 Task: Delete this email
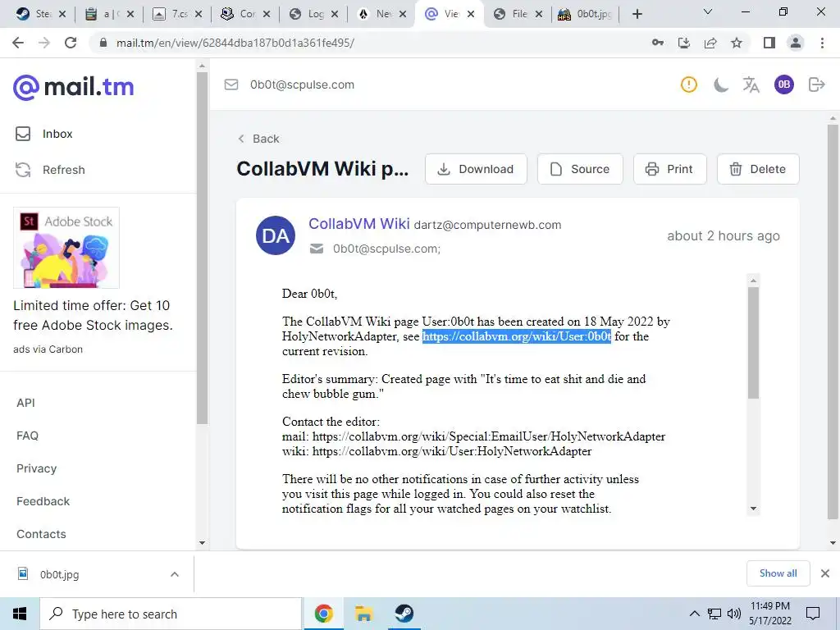point(758,169)
